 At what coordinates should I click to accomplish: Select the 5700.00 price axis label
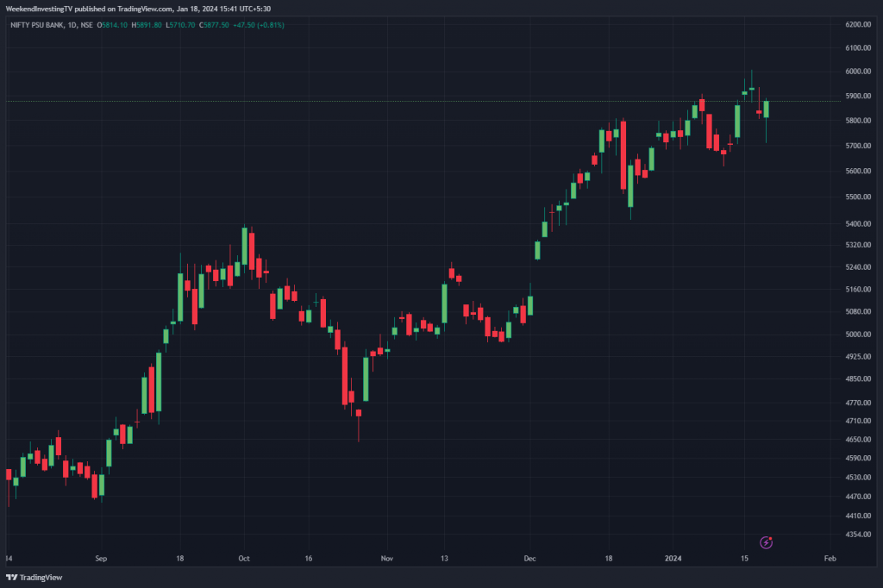(x=858, y=146)
